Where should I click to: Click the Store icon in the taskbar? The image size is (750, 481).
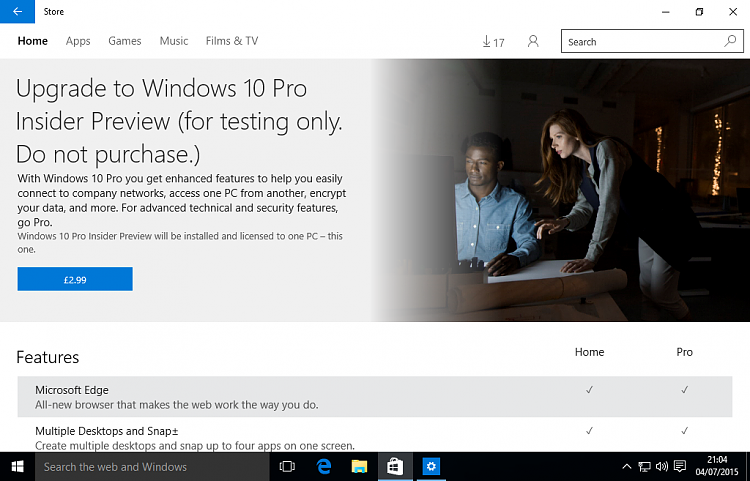(395, 466)
